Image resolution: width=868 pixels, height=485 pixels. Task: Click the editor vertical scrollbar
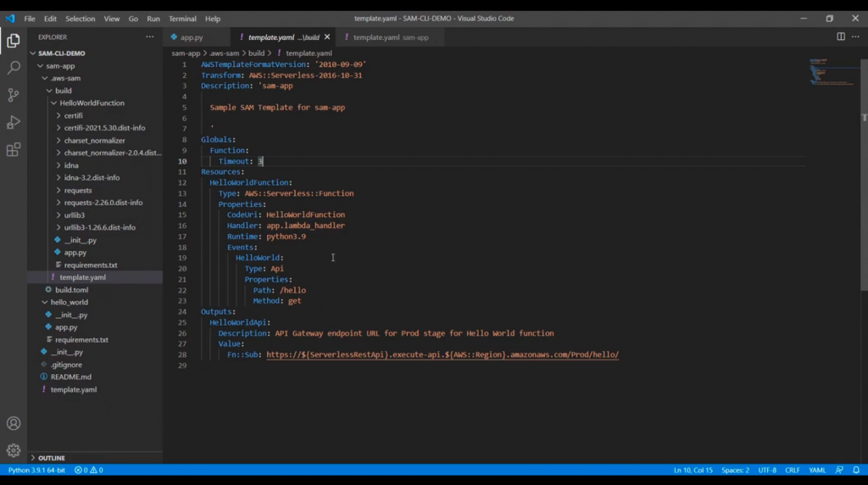click(864, 175)
